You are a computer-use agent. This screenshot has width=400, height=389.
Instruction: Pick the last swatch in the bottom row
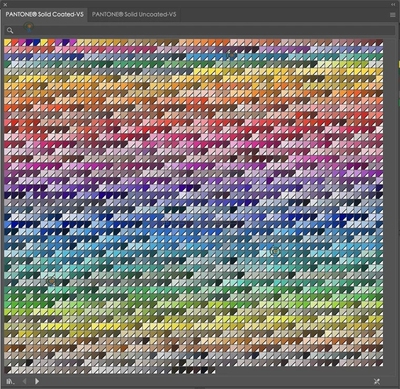pos(212,370)
